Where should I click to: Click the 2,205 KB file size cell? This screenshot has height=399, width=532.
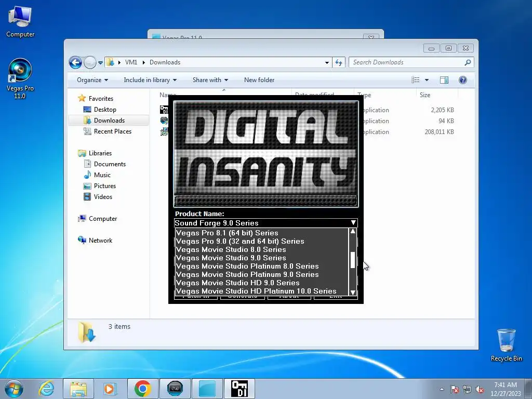point(442,110)
